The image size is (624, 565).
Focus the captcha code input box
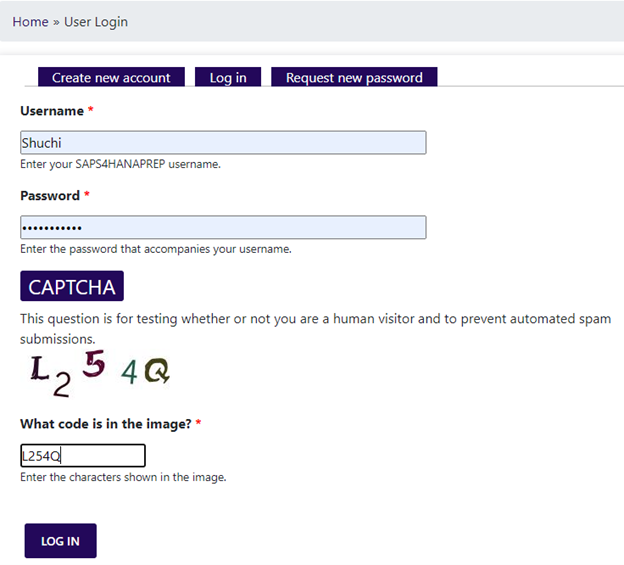point(83,456)
